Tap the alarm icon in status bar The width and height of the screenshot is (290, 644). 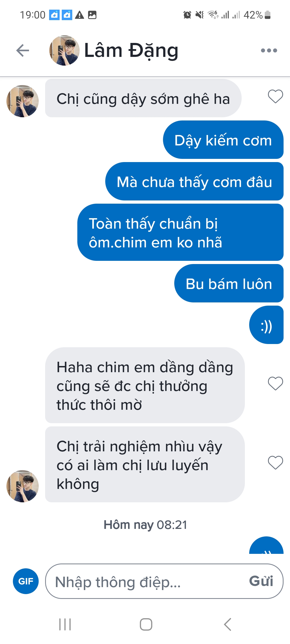coord(187,15)
